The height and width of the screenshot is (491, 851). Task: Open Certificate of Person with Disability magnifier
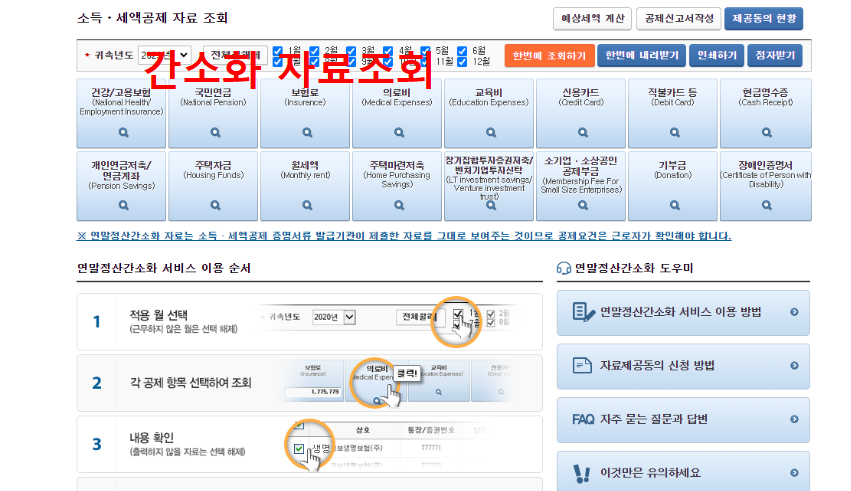tap(766, 205)
